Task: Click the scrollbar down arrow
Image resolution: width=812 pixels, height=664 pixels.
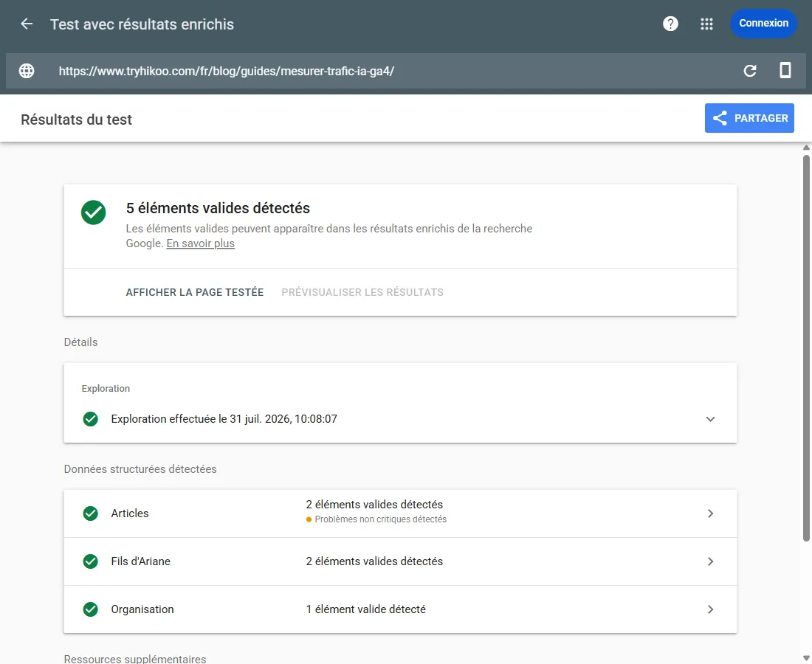Action: (x=806, y=659)
